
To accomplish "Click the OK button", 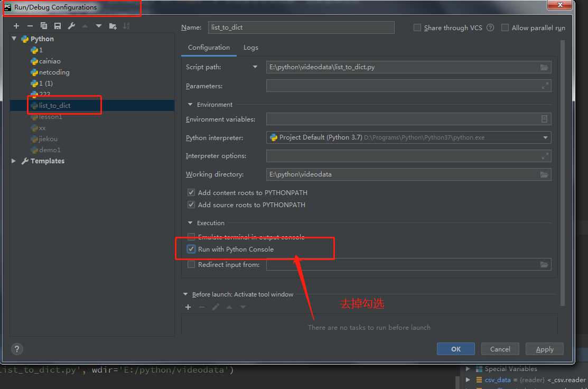I will 455,349.
